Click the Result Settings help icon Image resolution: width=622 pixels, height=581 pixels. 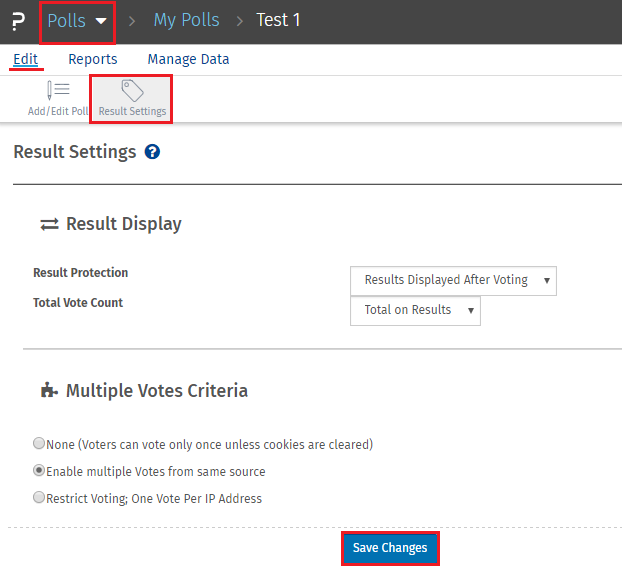(152, 152)
